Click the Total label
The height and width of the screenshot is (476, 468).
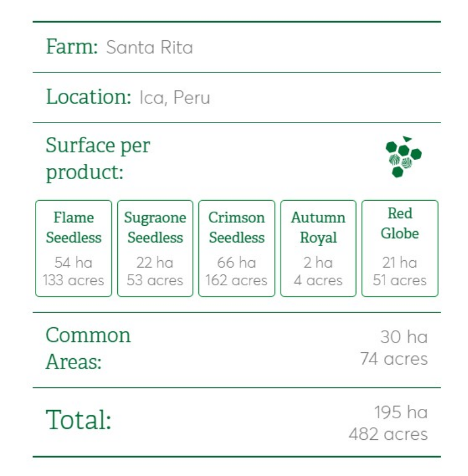point(79,420)
